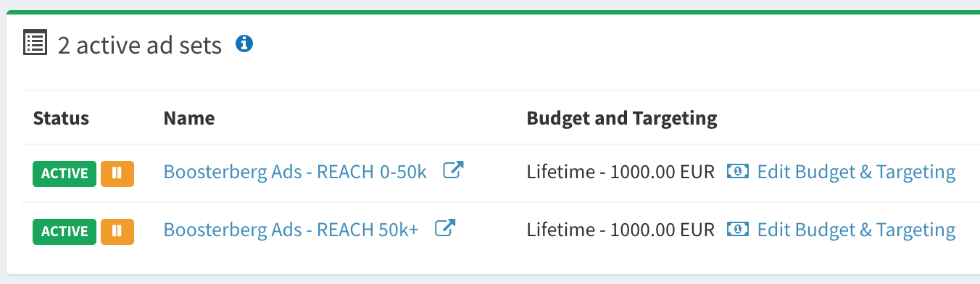Select Lifetime budget text in REACH 50k+ row
Screen dimensions: 980x284
(620, 230)
